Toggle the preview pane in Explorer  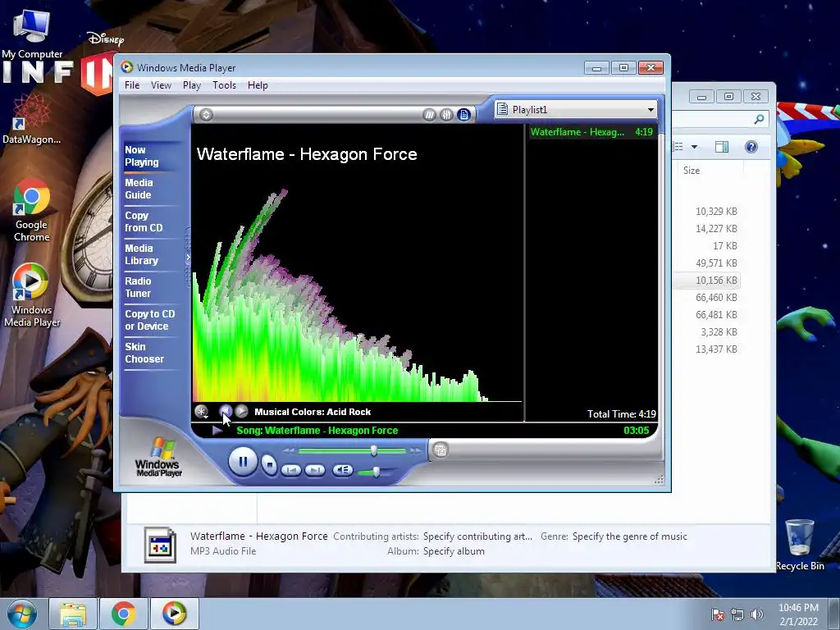pos(722,147)
